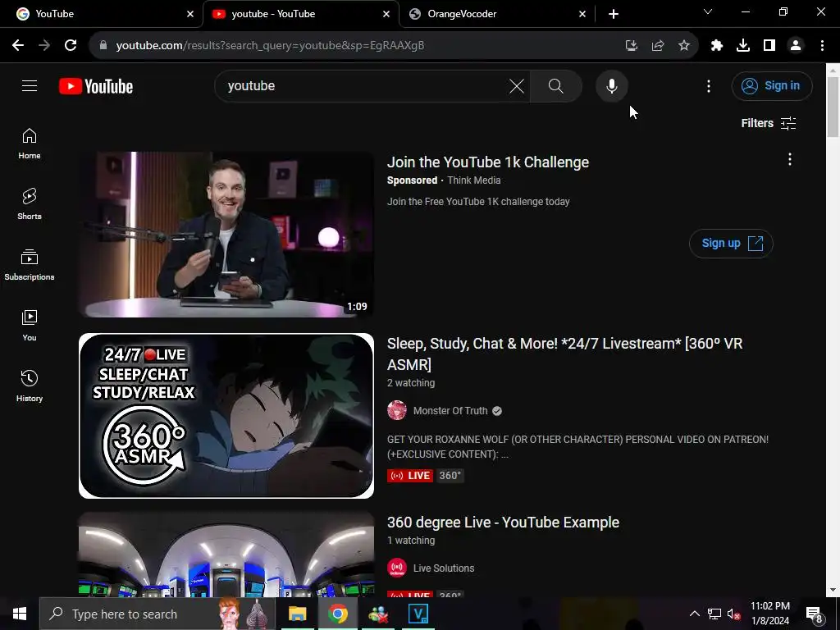Click the Live Solutions channel avatar
Screen dimensions: 840x630
point(397,568)
